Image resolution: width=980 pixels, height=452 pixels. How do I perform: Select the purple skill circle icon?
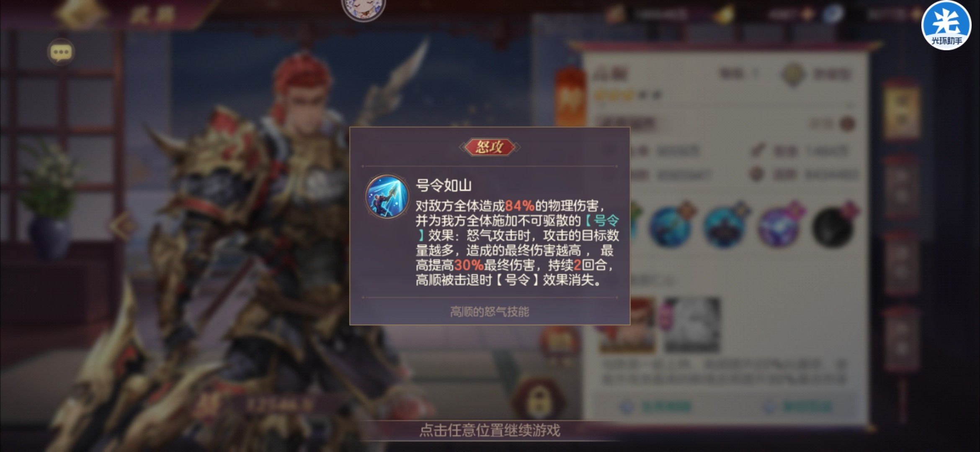pyautogui.click(x=779, y=227)
